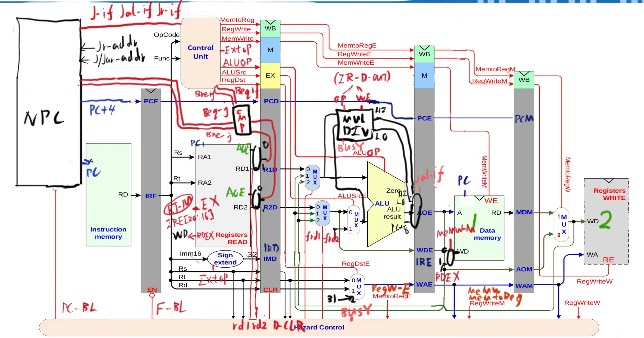Click the RegWriteE signal label
Screen dimensions: 644x338
point(355,54)
